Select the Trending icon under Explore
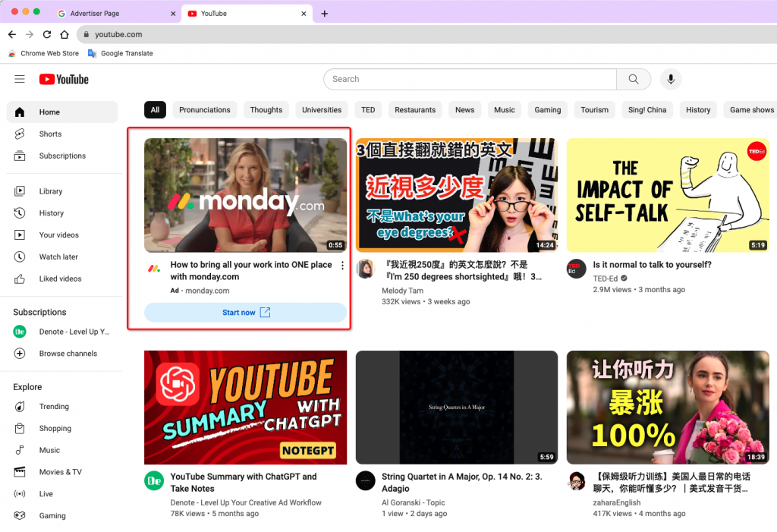The image size is (777, 532). (x=20, y=406)
